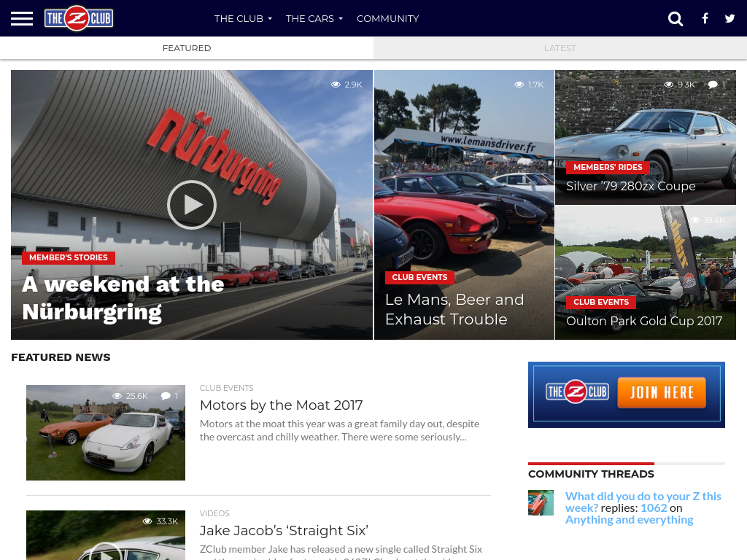The height and width of the screenshot is (560, 747).
Task: Click the Motors by the Moat excerpt text
Action: coord(340,430)
